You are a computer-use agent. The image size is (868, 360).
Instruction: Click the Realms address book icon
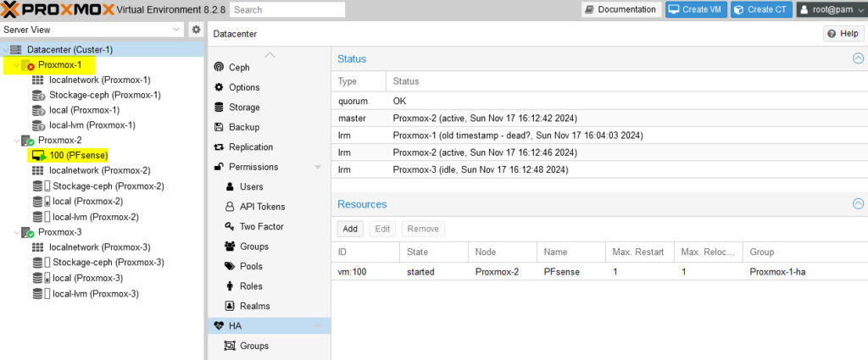(230, 306)
